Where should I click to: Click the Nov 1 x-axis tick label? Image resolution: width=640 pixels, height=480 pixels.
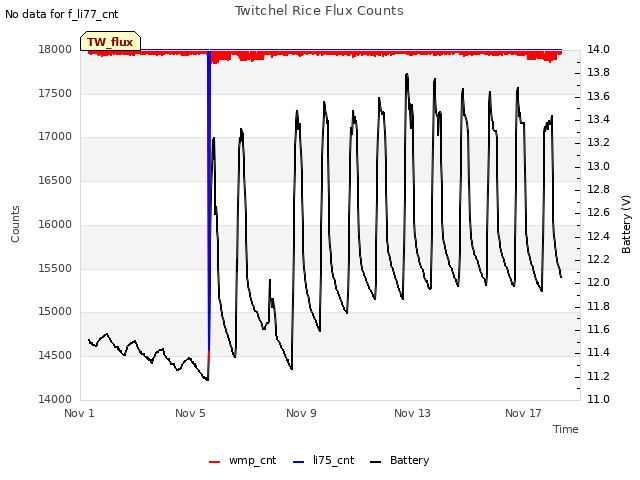[x=79, y=413]
